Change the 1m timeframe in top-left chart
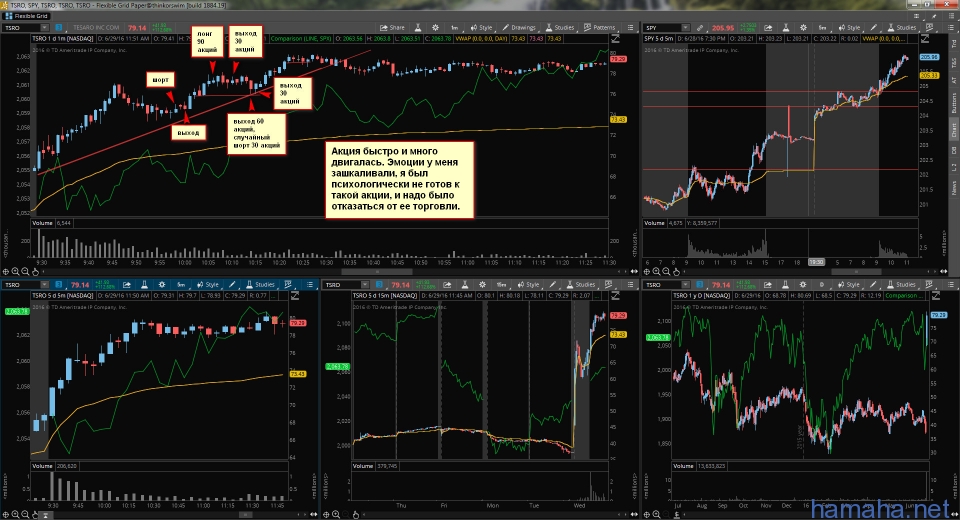The image size is (960, 520). coord(454,28)
